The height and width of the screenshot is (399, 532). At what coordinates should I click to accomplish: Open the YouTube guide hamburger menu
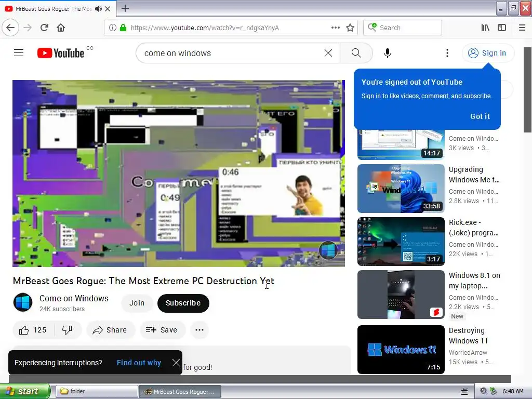19,53
